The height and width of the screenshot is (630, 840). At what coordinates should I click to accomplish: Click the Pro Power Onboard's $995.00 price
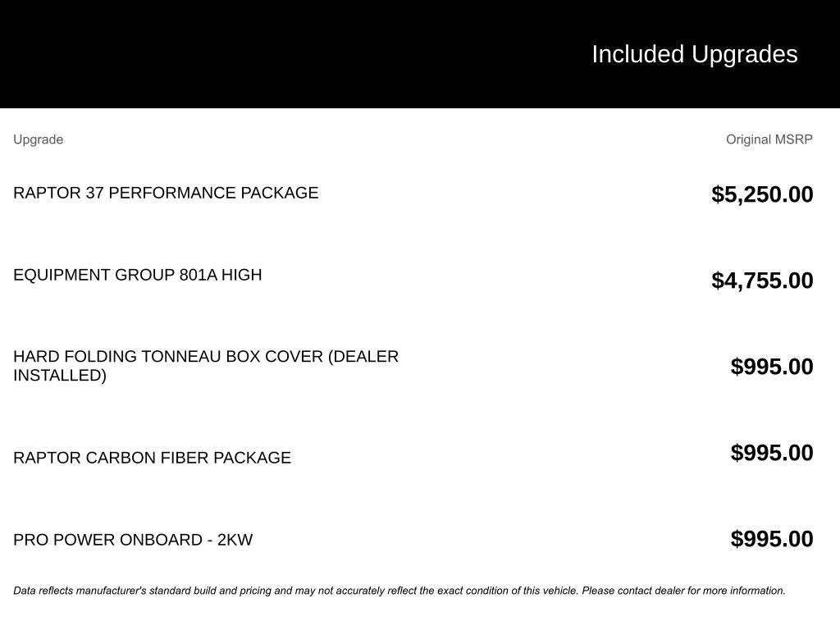tap(772, 539)
